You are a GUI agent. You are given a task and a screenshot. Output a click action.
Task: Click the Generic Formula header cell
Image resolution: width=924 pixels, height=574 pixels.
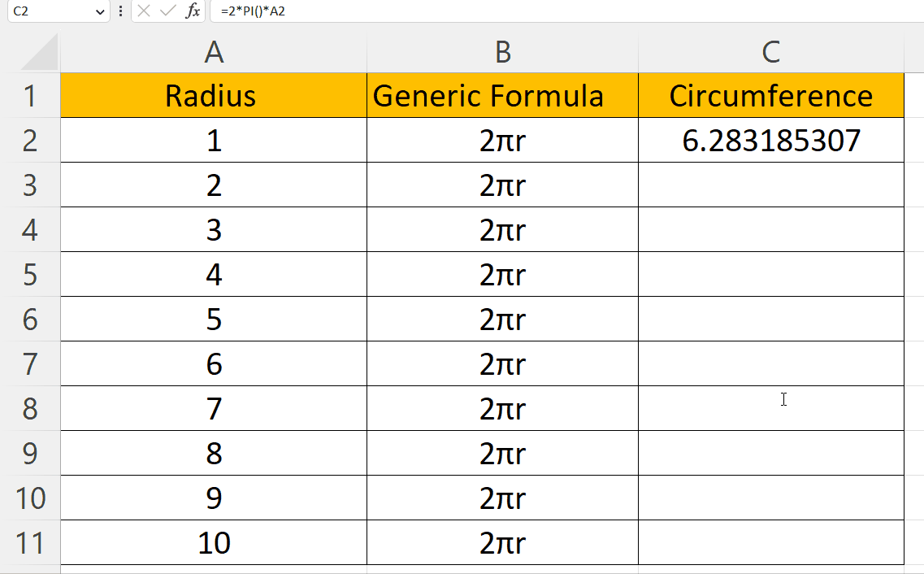[x=502, y=95]
